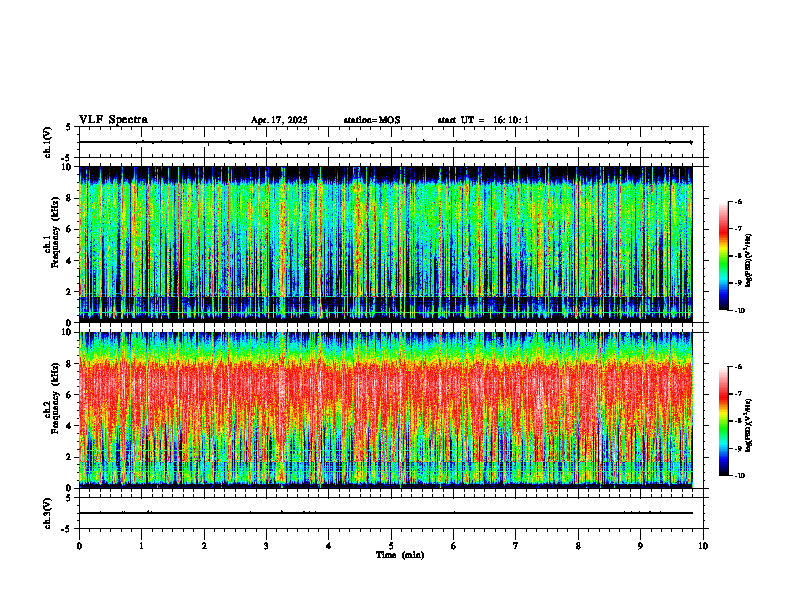Viewport: 792px width, 612px height.
Task: Click the "station=MOS" header label
Action: [372, 120]
